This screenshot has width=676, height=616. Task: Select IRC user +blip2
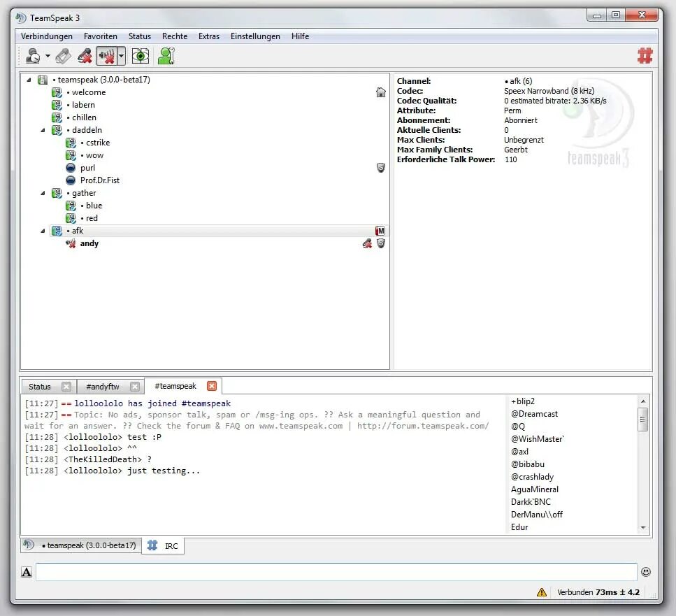point(522,401)
